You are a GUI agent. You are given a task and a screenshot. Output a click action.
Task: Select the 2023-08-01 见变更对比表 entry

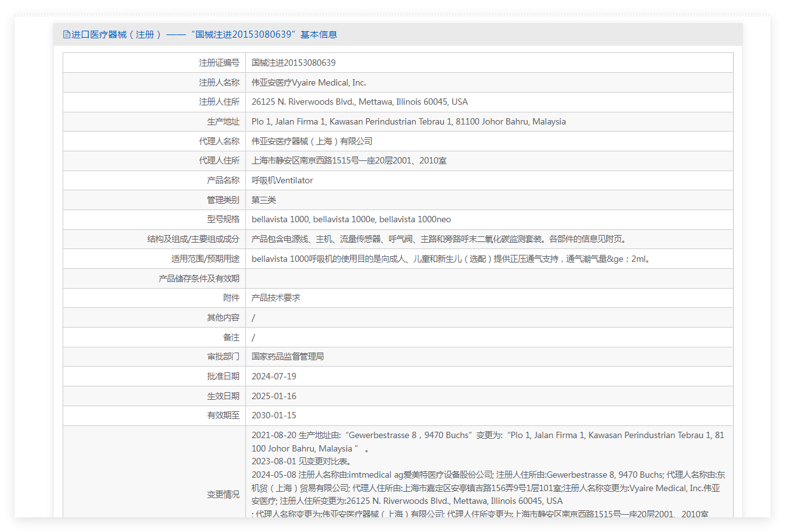pyautogui.click(x=301, y=462)
